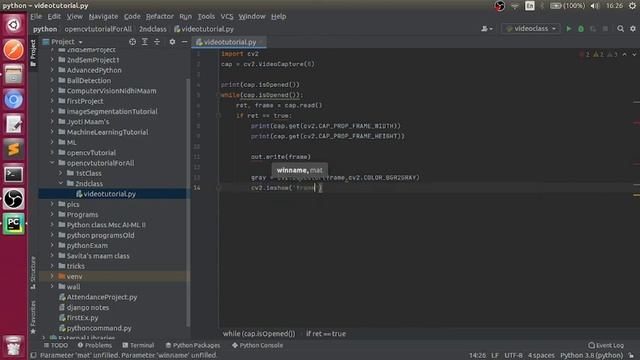Select opened file locate target icon
Screen dimensions: 640x360
pyautogui.click(x=132, y=42)
